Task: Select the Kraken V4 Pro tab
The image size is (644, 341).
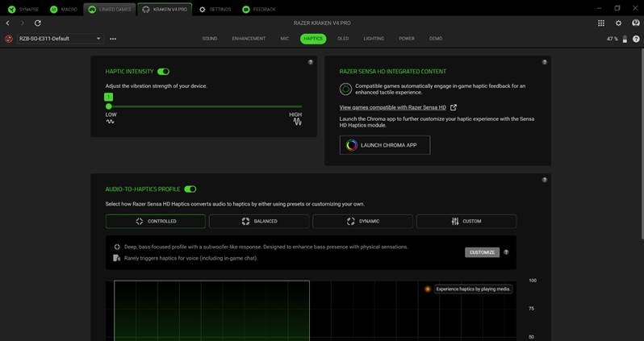Action: click(x=165, y=9)
